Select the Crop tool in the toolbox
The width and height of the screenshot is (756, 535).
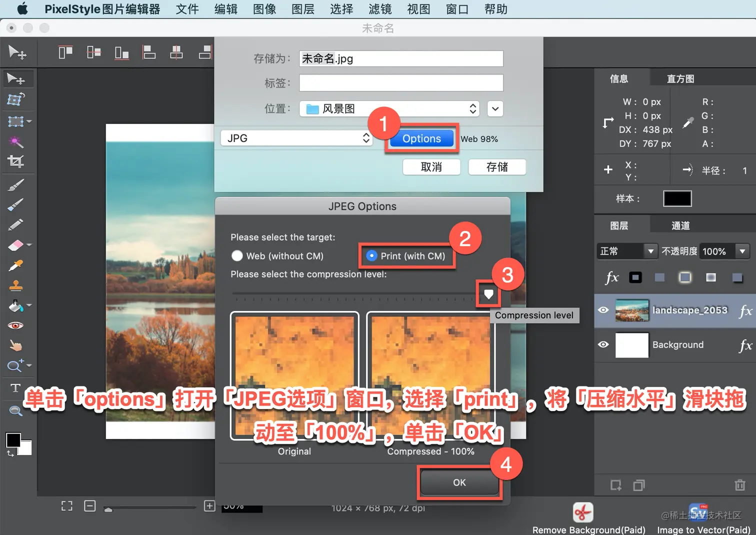point(15,161)
